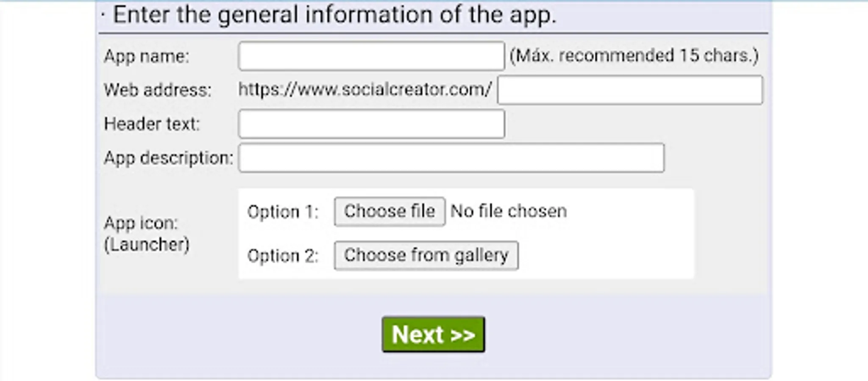Focus the Web address input box

[630, 90]
